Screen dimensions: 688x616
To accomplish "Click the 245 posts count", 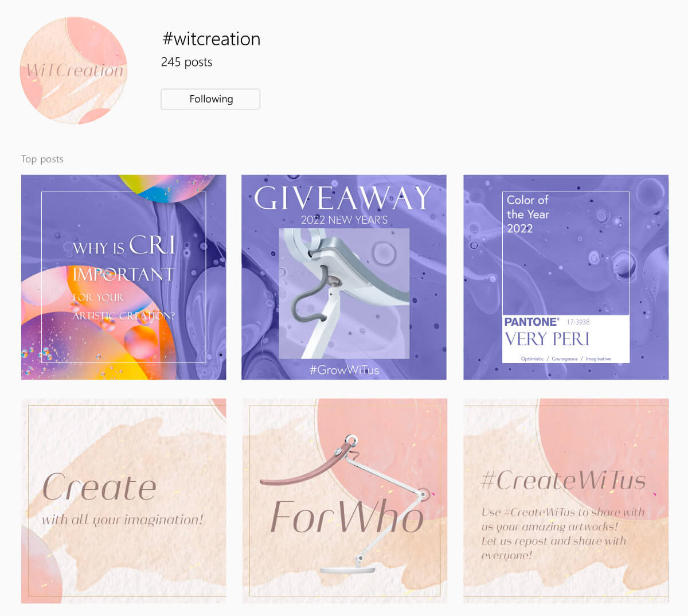I will (186, 62).
